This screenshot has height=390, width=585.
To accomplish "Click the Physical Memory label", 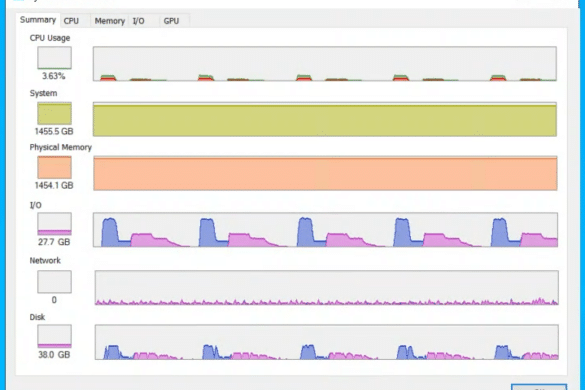I will pos(60,147).
